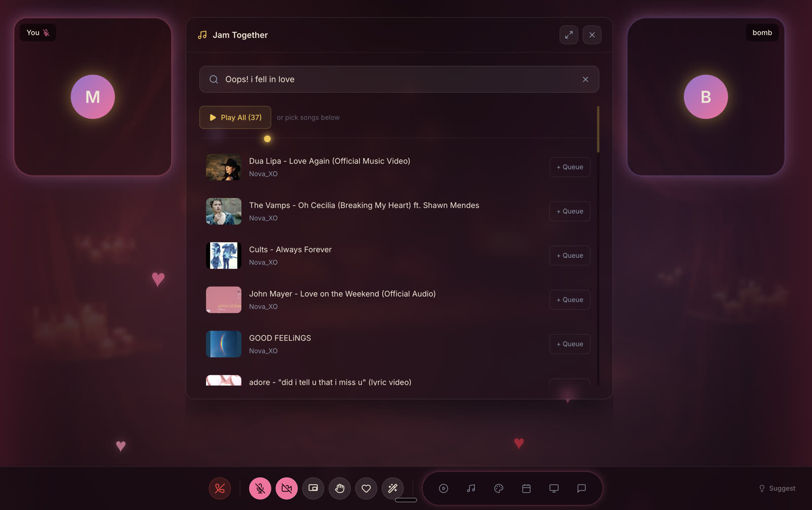Raise your hand

pyautogui.click(x=340, y=489)
